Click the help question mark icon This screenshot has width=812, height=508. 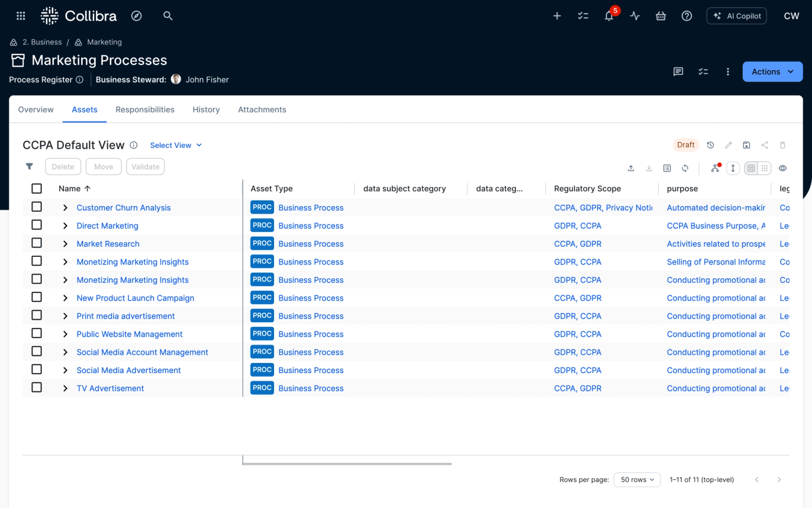click(687, 16)
